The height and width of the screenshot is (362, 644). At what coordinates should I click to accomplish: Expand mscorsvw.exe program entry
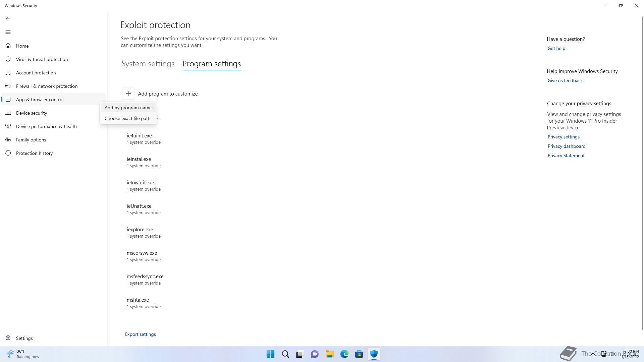click(x=144, y=256)
